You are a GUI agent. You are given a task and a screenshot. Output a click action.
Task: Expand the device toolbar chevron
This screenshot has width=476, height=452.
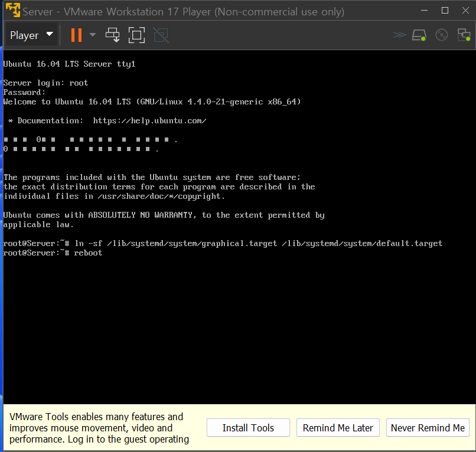click(x=399, y=35)
